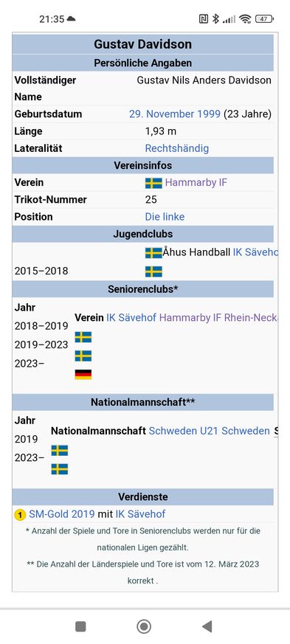Open the SM-Gold 2019 link
This screenshot has height=644, width=290.
[61, 514]
